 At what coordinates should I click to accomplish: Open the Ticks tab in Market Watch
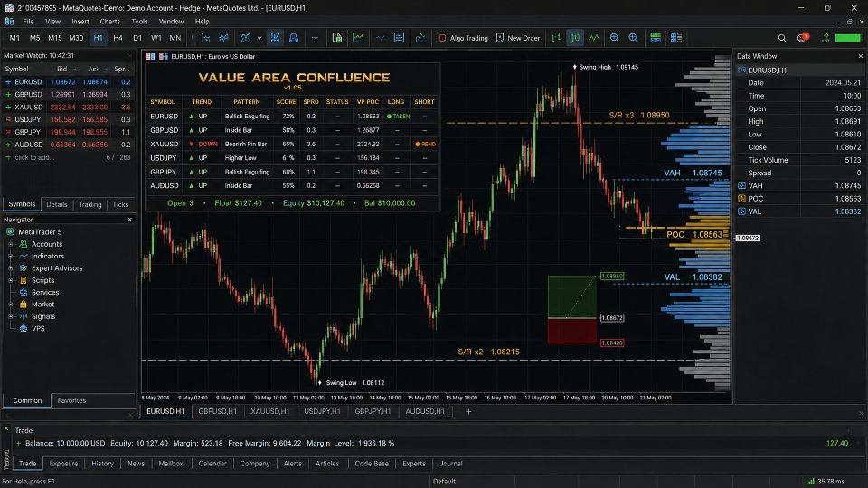tap(120, 204)
